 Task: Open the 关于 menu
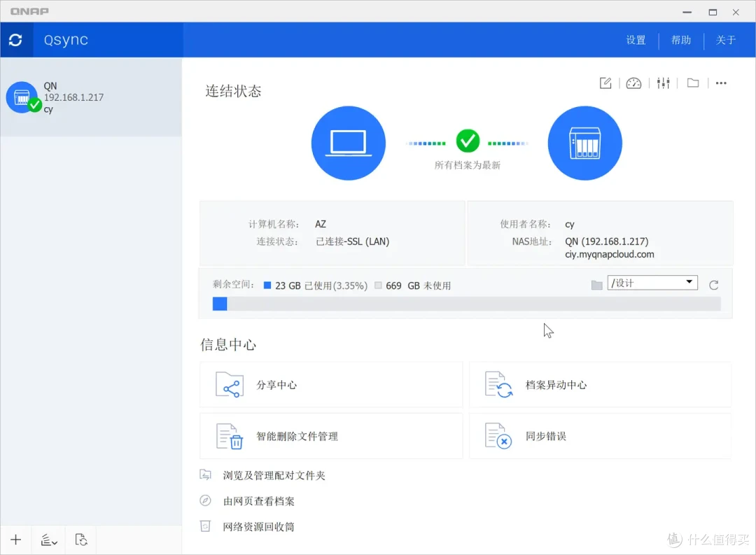click(x=726, y=40)
